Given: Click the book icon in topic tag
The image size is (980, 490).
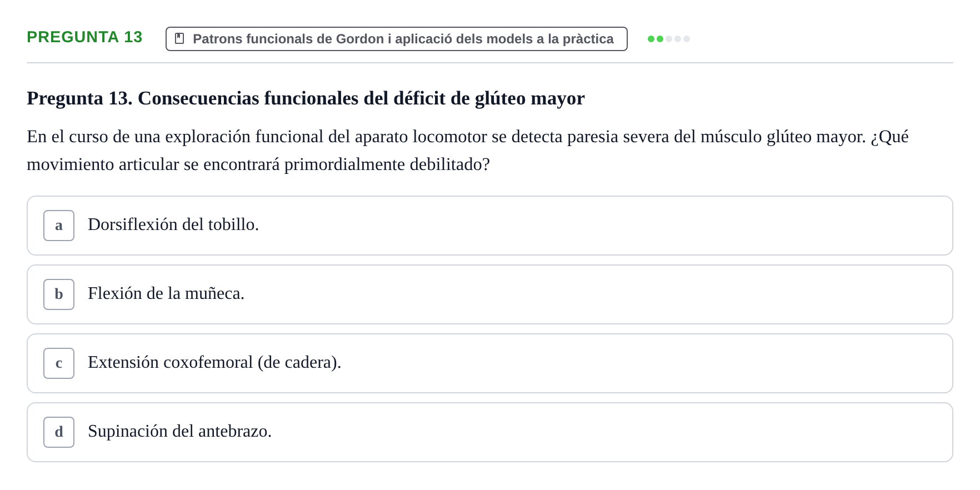Looking at the screenshot, I should pos(179,38).
